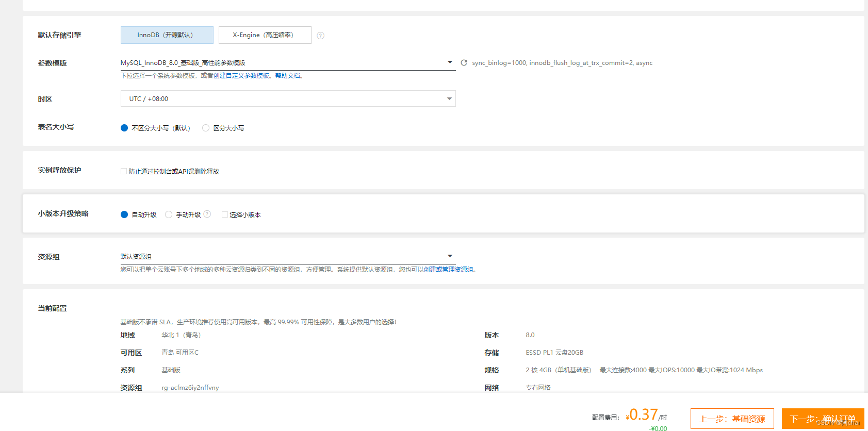This screenshot has width=868, height=431.
Task: Open the 帮助文档 link
Action: pyautogui.click(x=287, y=76)
